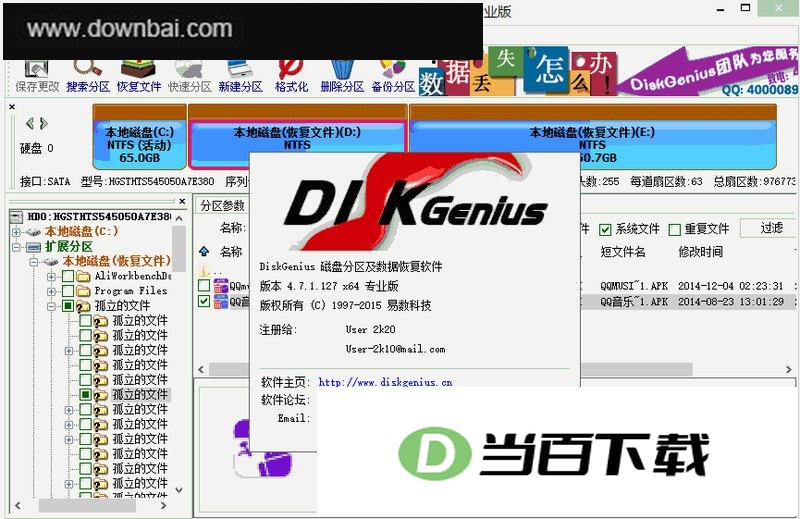The height and width of the screenshot is (519, 800).
Task: Go to next disk with right arrow
Action: point(43,123)
